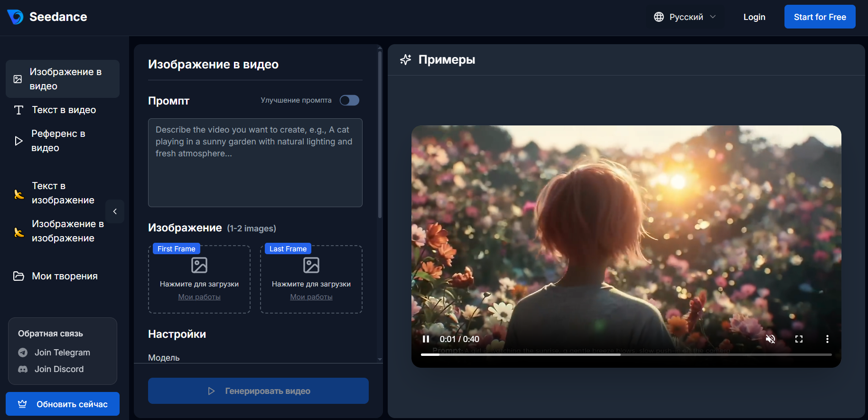This screenshot has width=868, height=420.
Task: Click the Login link
Action: (x=754, y=17)
